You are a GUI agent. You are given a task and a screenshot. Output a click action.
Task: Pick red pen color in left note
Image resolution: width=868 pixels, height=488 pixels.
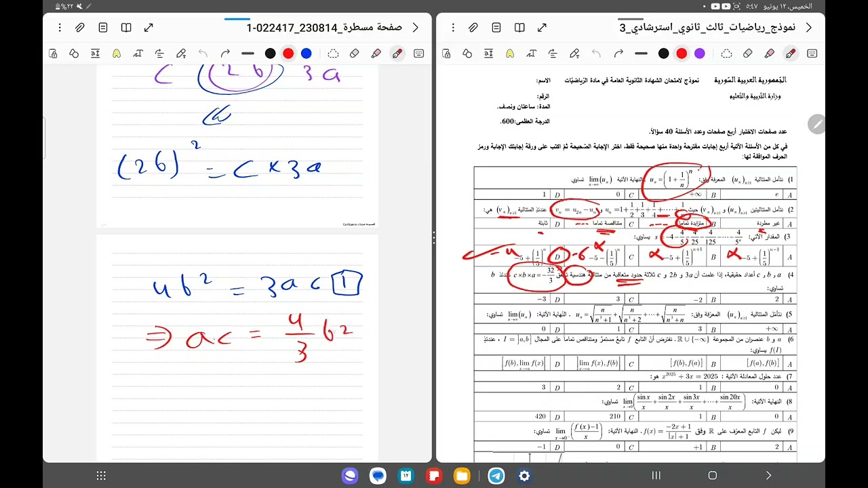click(x=288, y=54)
